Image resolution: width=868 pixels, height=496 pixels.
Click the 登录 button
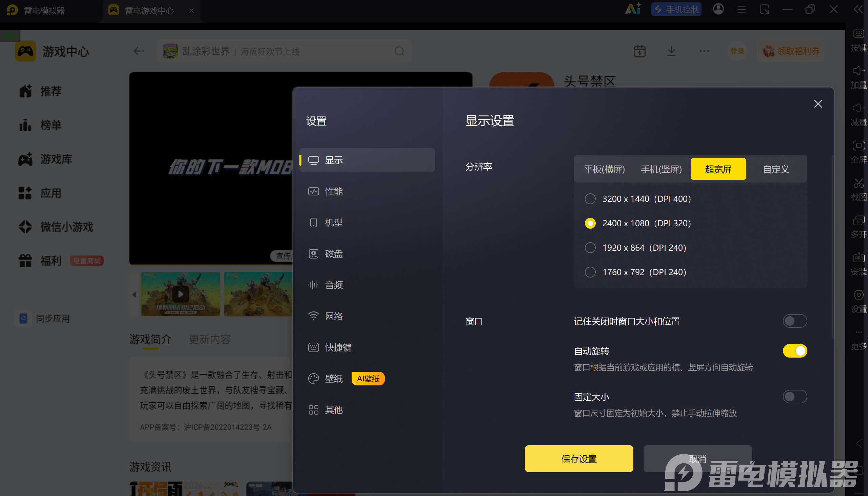[737, 52]
